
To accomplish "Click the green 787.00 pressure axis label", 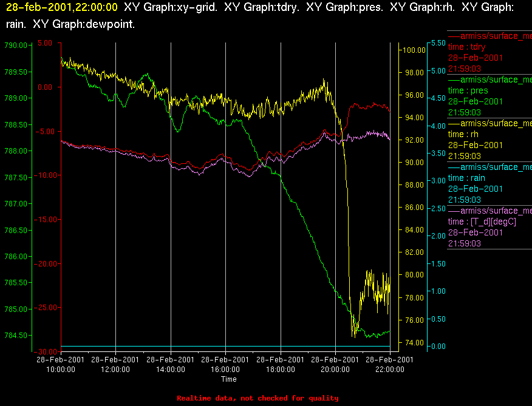I will click(x=16, y=203).
